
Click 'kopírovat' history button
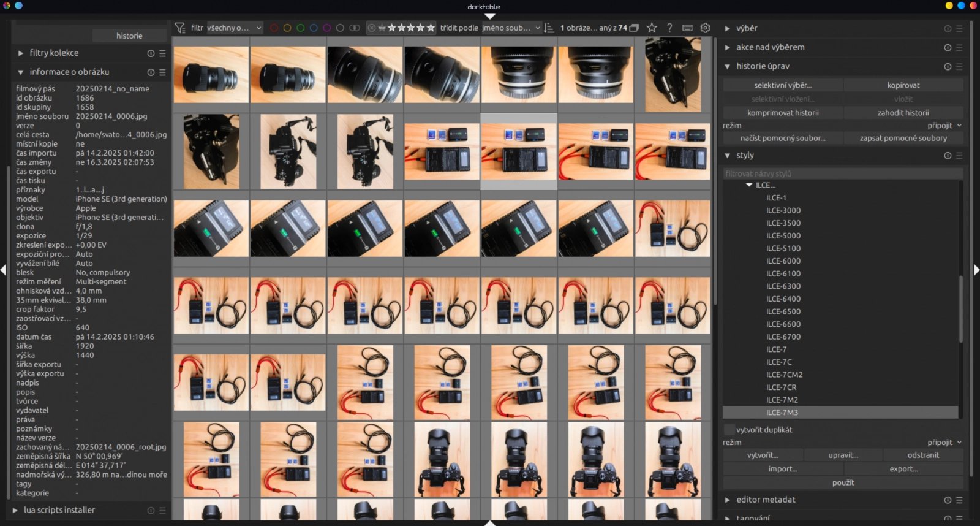click(903, 85)
